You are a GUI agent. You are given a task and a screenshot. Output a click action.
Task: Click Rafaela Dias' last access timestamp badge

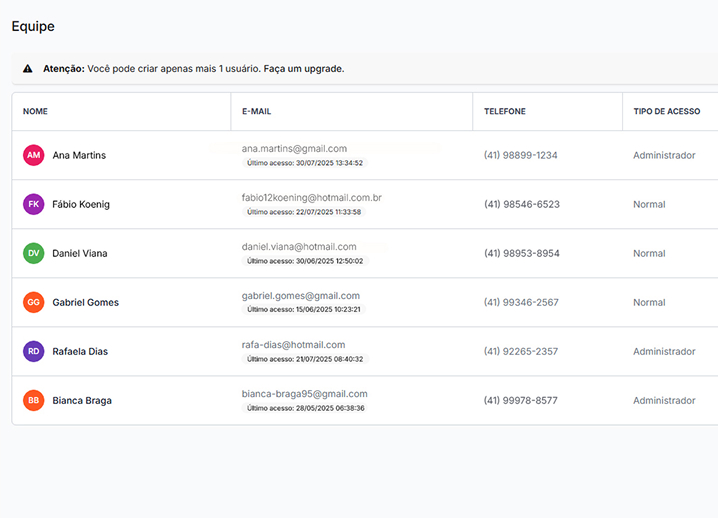pyautogui.click(x=304, y=359)
